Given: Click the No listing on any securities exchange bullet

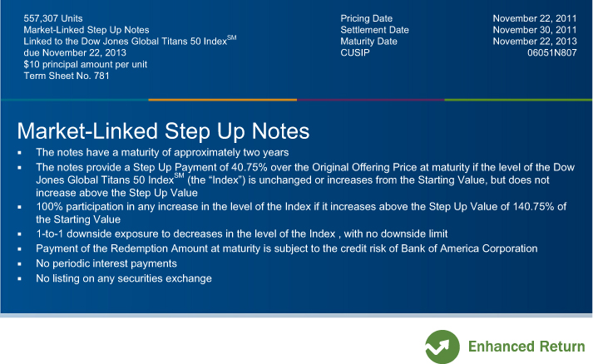Looking at the screenshot, I should (124, 278).
